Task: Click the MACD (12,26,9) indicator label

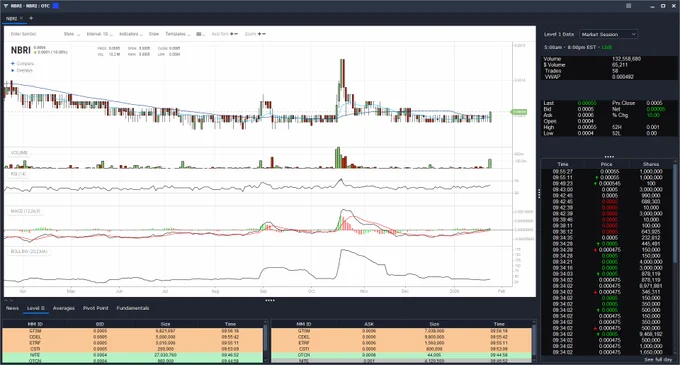Action: tap(26, 211)
